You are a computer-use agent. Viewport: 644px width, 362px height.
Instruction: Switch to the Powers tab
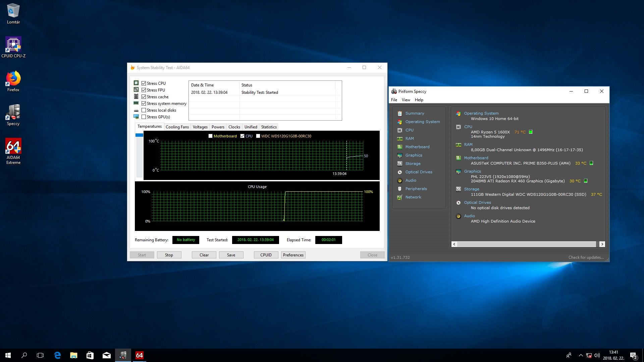(x=218, y=127)
